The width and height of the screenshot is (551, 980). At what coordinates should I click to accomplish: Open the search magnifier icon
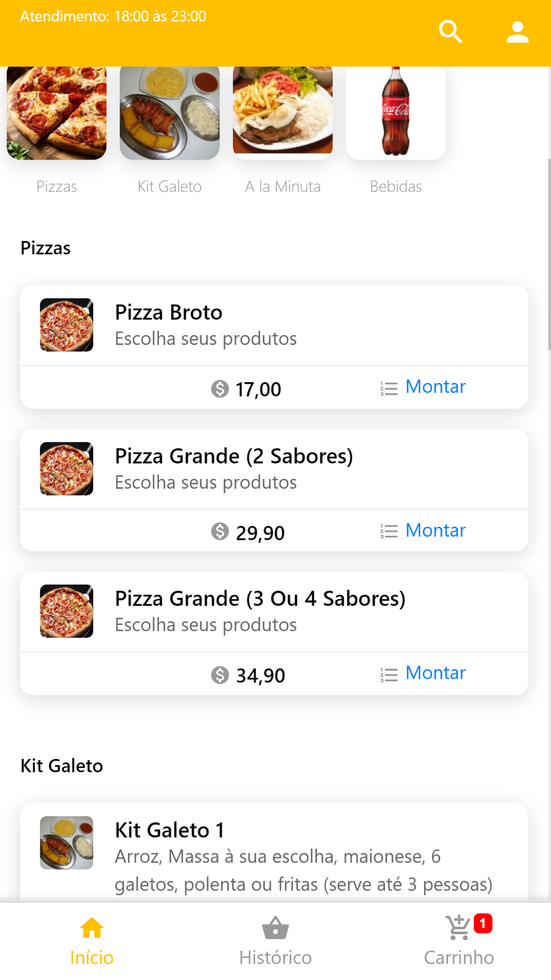(450, 32)
